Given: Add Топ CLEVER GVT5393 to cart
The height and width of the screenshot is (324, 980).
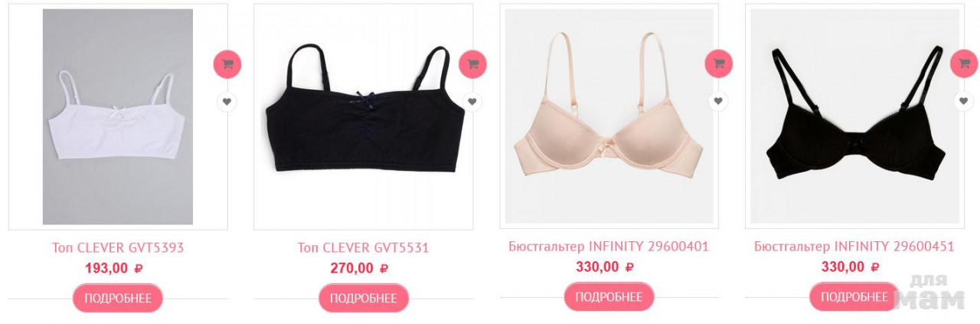Looking at the screenshot, I should [227, 64].
